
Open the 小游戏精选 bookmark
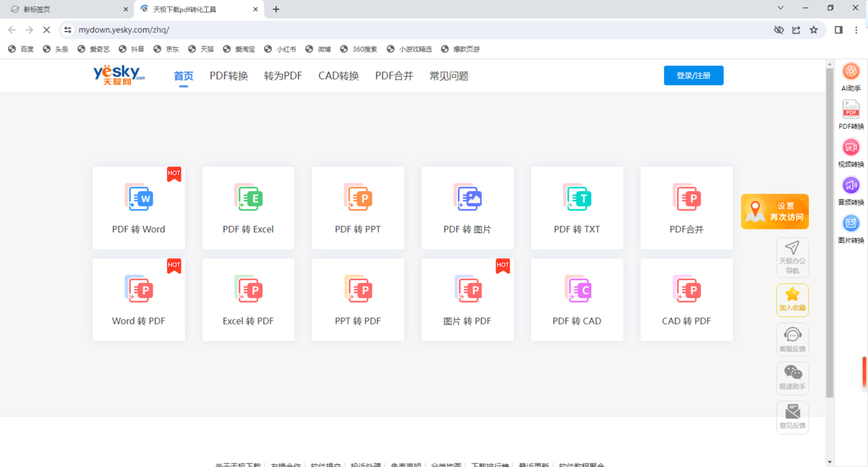(x=409, y=49)
